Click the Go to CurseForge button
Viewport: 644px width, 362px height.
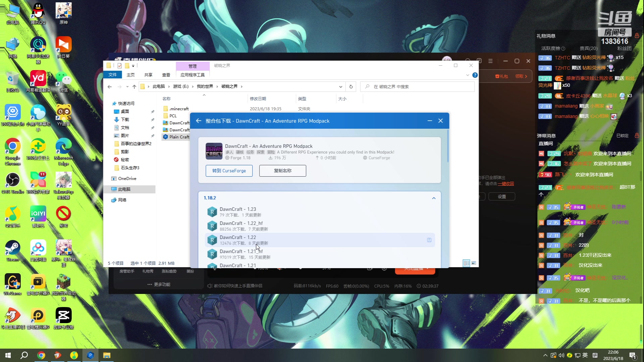(x=229, y=171)
